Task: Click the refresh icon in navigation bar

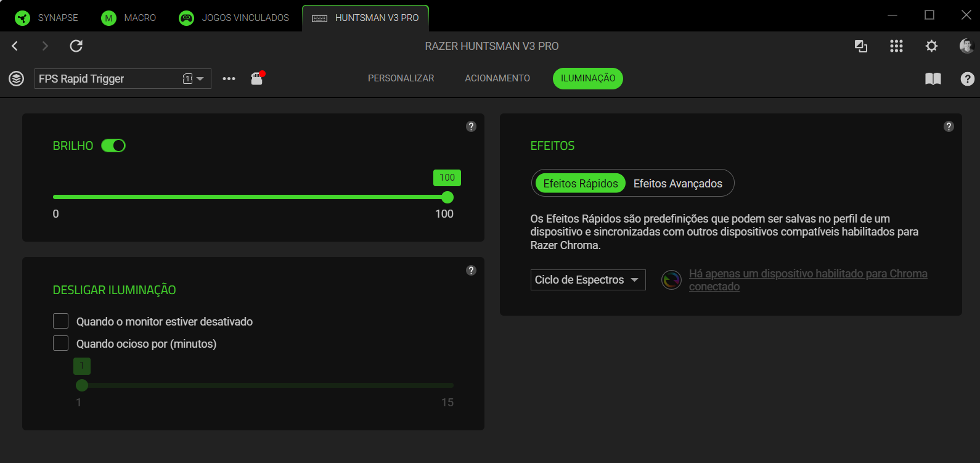Action: [x=76, y=46]
